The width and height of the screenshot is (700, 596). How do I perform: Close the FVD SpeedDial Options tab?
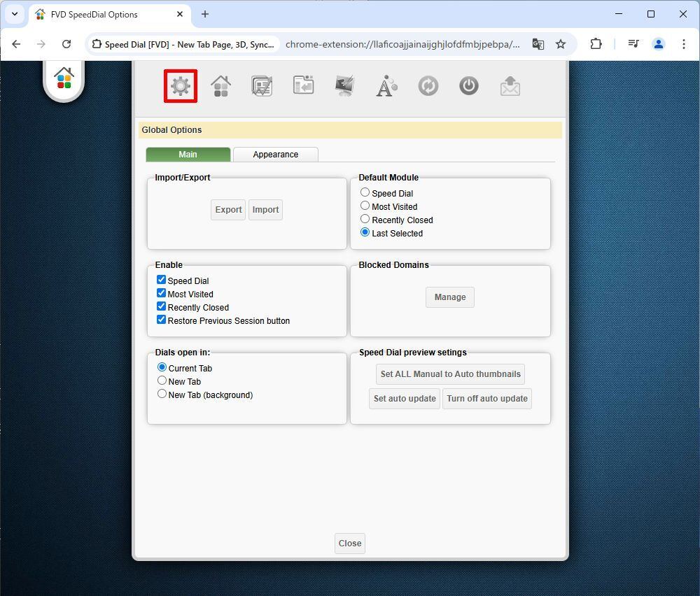coord(180,14)
